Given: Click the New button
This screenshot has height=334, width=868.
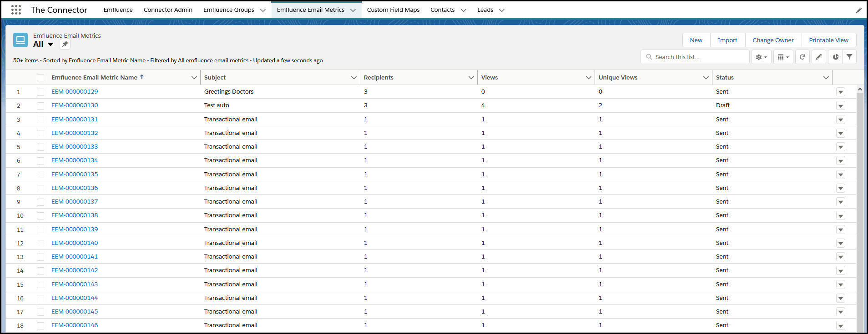Looking at the screenshot, I should click(696, 40).
